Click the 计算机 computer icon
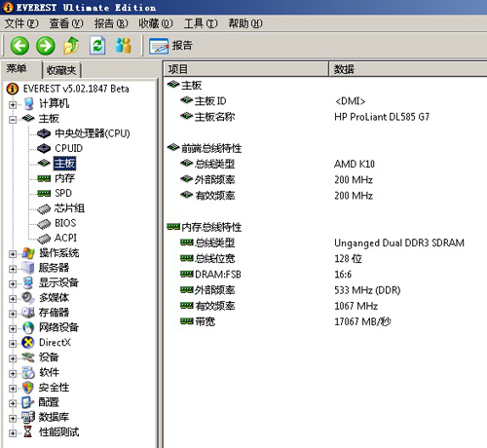 pos(28,104)
